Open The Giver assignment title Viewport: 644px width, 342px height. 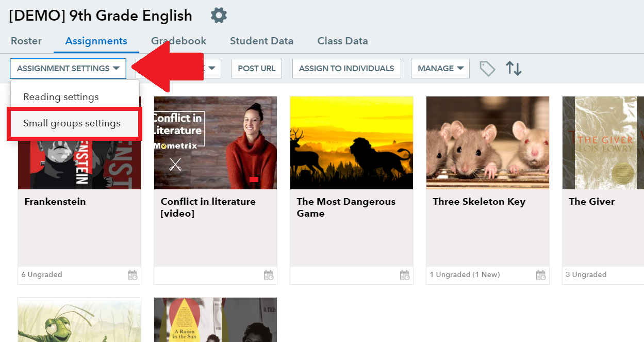point(592,202)
